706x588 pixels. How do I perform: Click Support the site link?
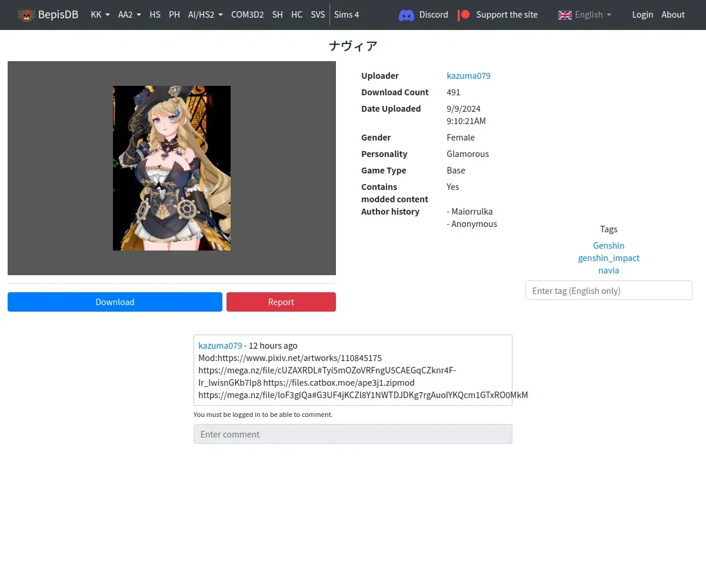click(x=507, y=15)
